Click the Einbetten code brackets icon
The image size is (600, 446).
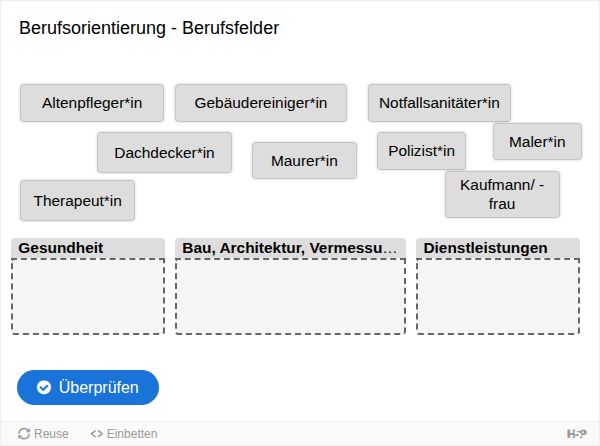click(x=97, y=434)
